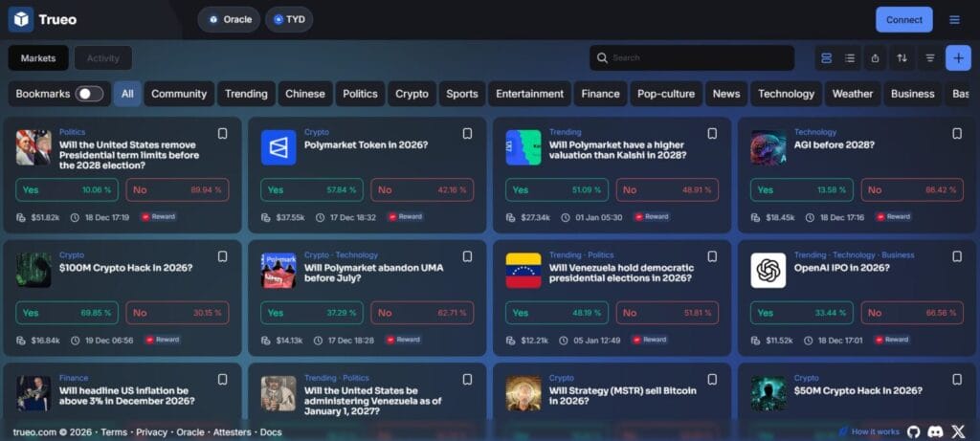
Task: Filter by the Pop-culture category
Action: [666, 94]
